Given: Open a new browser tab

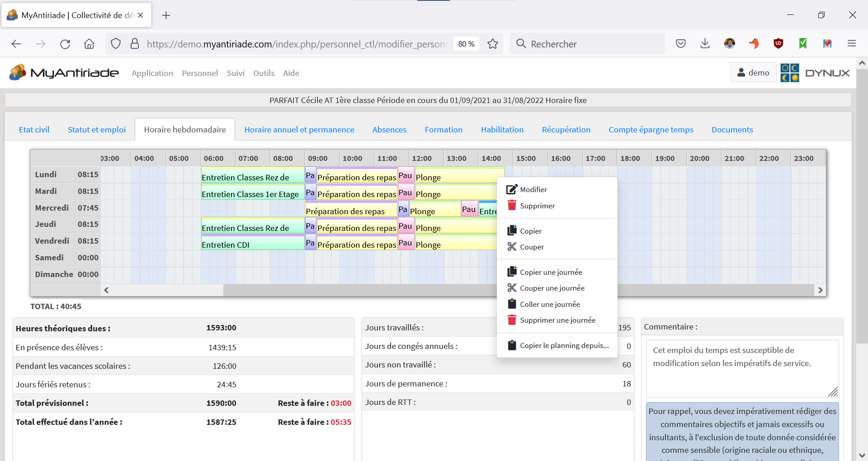Looking at the screenshot, I should [166, 15].
